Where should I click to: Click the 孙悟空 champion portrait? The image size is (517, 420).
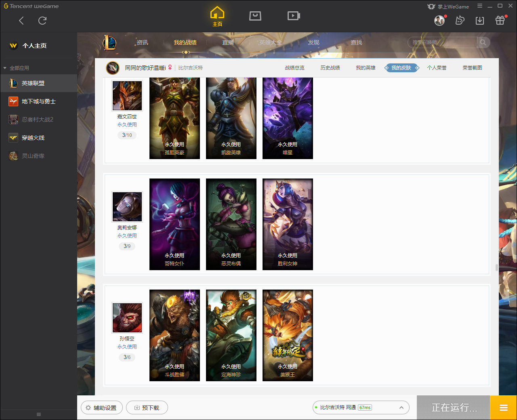click(127, 318)
